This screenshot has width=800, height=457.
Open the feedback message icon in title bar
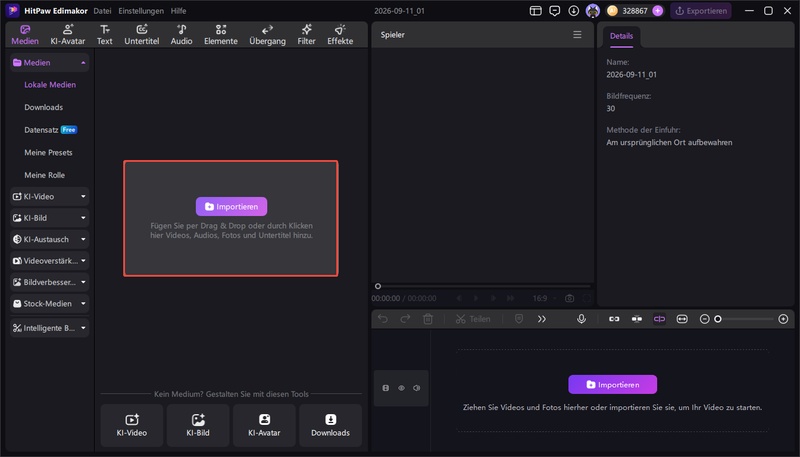[555, 11]
